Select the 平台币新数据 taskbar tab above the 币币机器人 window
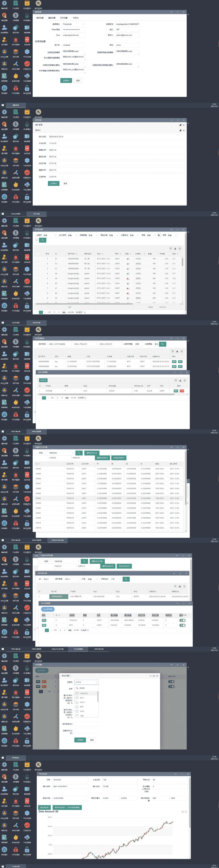 [78, 649]
